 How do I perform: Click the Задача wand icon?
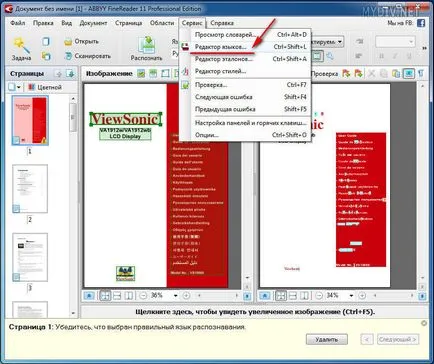(x=21, y=49)
